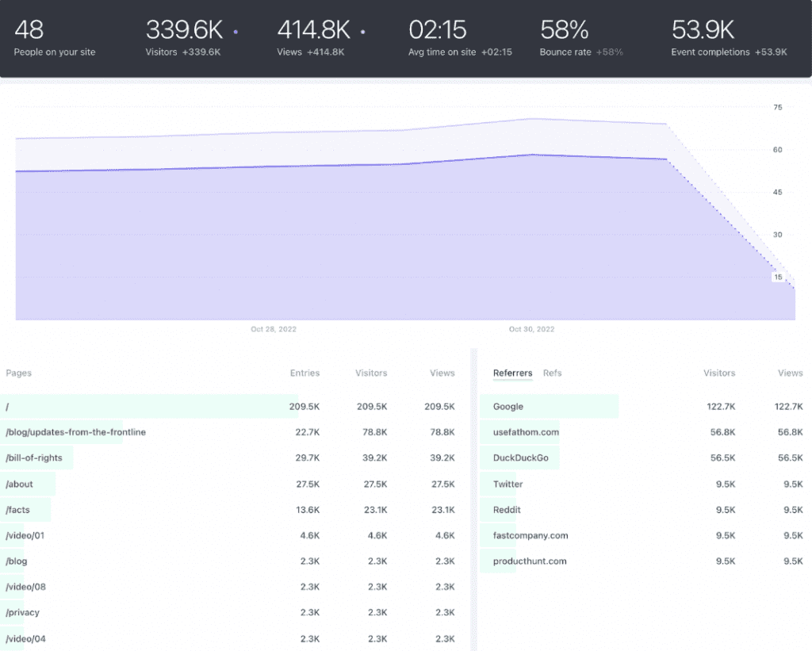Open the Refs tab
The image size is (812, 651).
[x=552, y=373]
